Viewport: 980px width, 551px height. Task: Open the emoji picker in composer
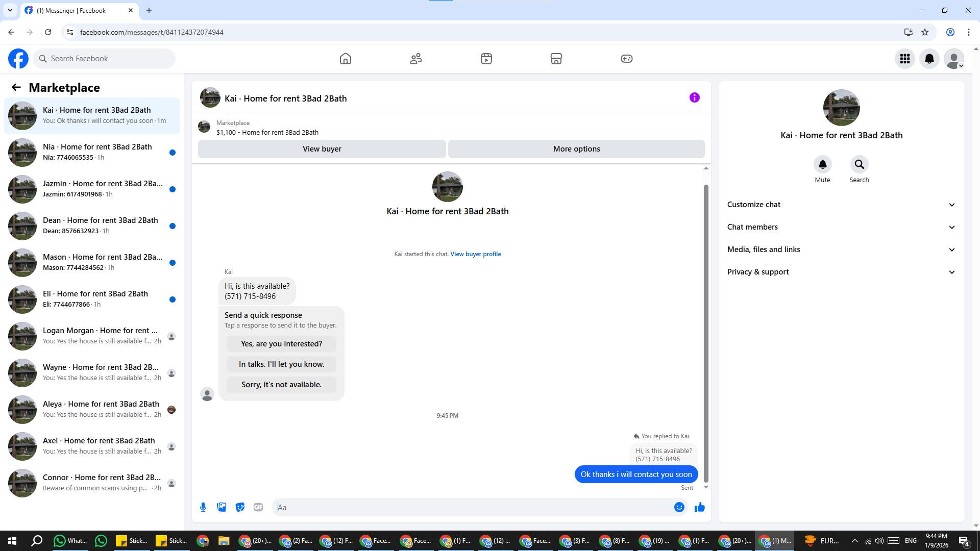pos(679,507)
